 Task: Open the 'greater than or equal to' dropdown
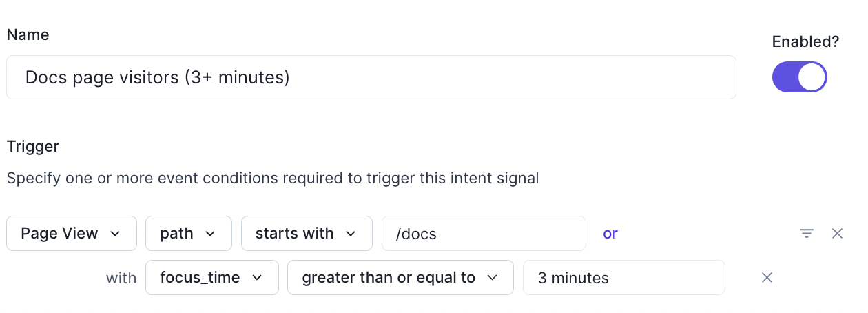pyautogui.click(x=400, y=278)
